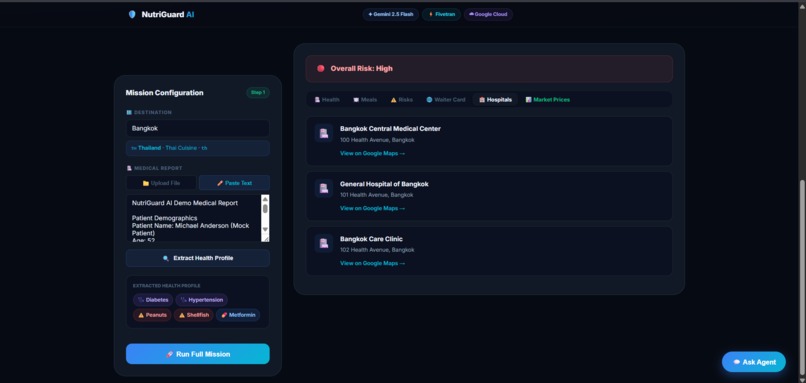The width and height of the screenshot is (806, 383).
Task: Click the Thailand Thai Cuisine info strip
Action: click(198, 148)
